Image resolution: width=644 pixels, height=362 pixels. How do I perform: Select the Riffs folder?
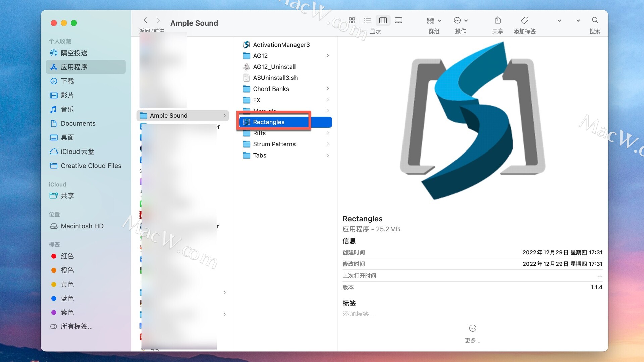coord(286,133)
